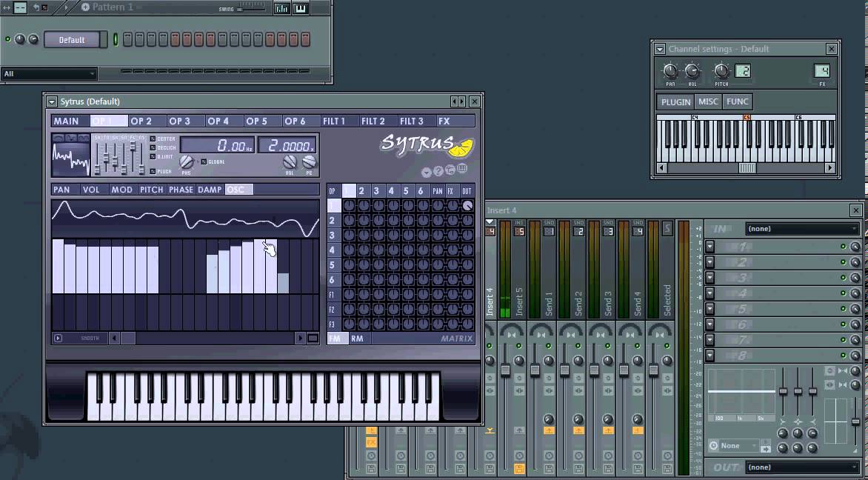Click the play icon beside SMOOTH
The width and height of the screenshot is (868, 480).
[x=58, y=338]
